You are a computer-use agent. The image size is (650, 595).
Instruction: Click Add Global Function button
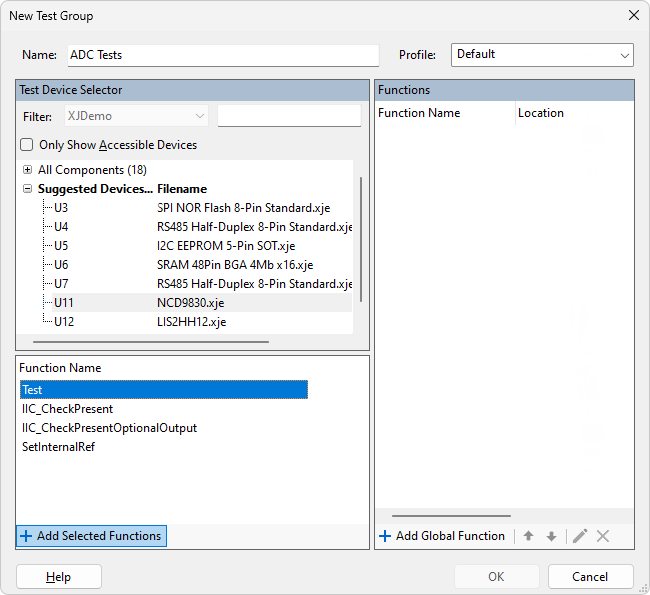[x=441, y=536]
